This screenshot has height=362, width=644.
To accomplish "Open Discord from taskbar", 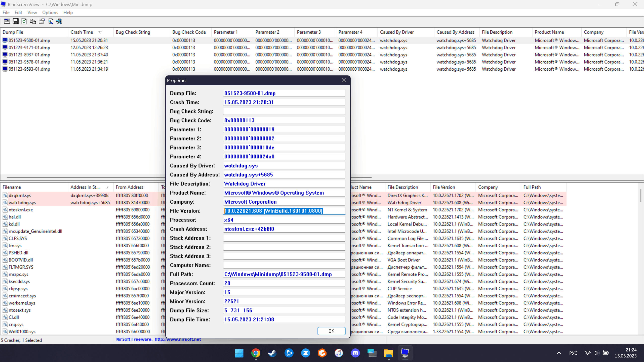I will point(355,353).
